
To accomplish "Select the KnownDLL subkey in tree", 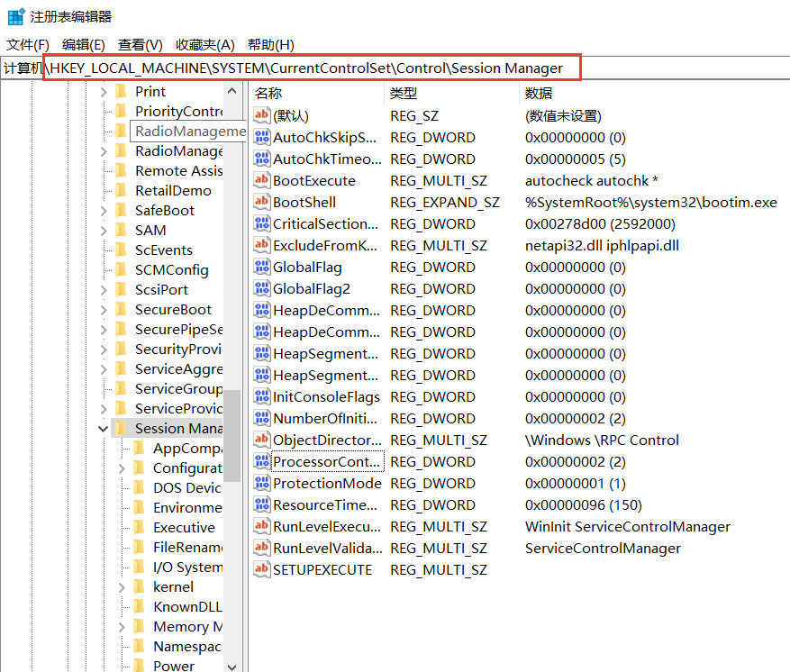I will point(187,606).
